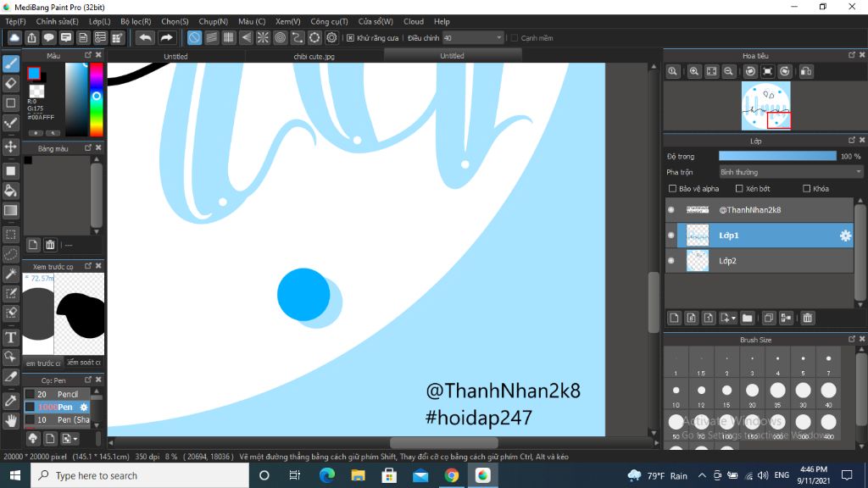Screen dimensions: 868x488
Task: Adjust the Độ trong opacity slider
Action: point(778,156)
